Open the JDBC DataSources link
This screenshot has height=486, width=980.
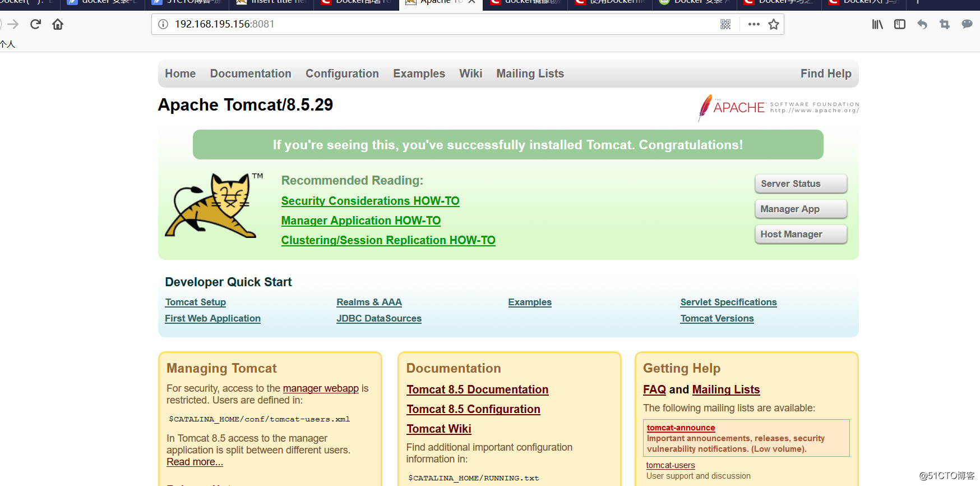coord(378,318)
